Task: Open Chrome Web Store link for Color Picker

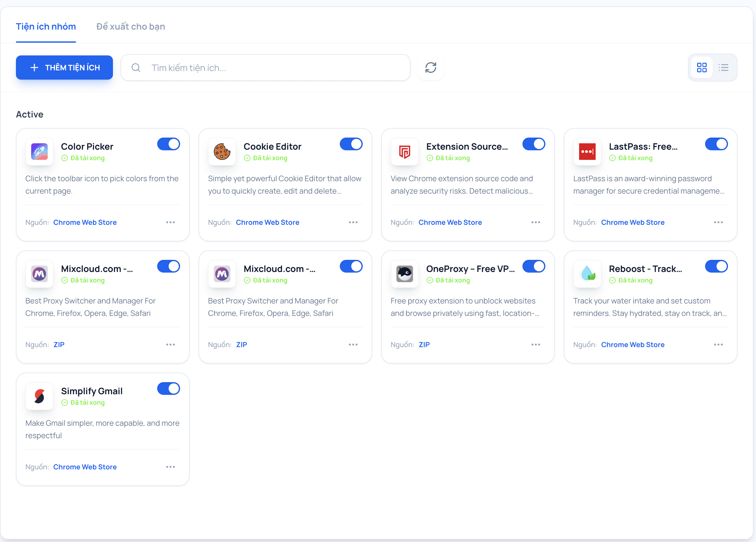Action: [x=85, y=223]
